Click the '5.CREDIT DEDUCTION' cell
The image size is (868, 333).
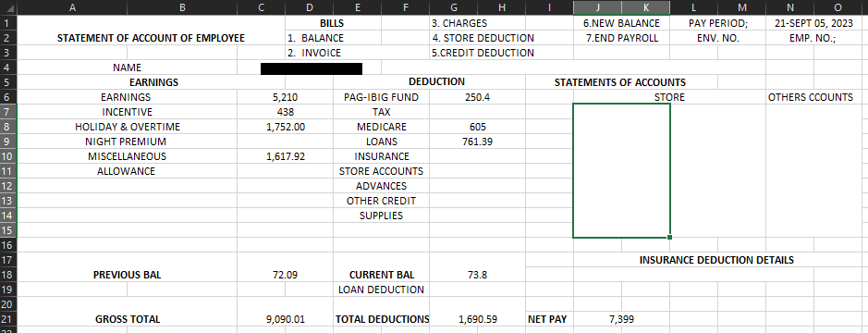(x=483, y=53)
